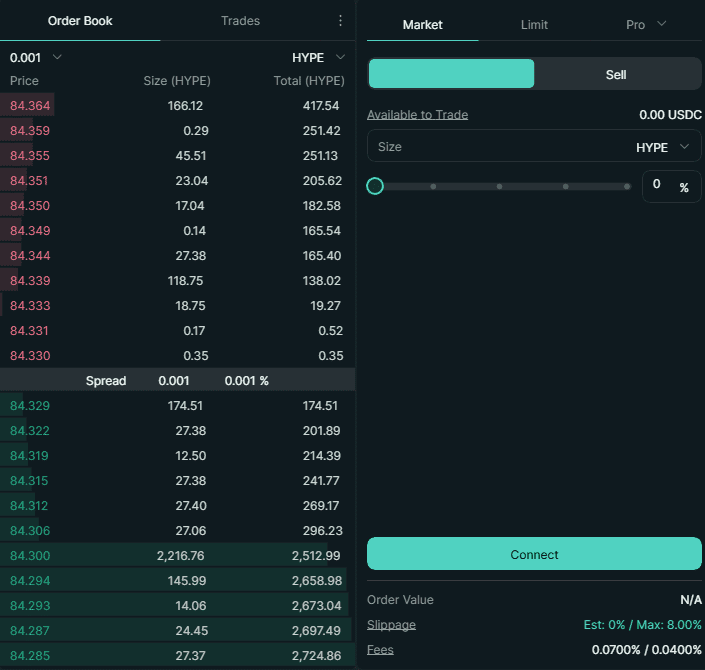The image size is (705, 670).
Task: Switch to the Sell side
Action: point(616,74)
